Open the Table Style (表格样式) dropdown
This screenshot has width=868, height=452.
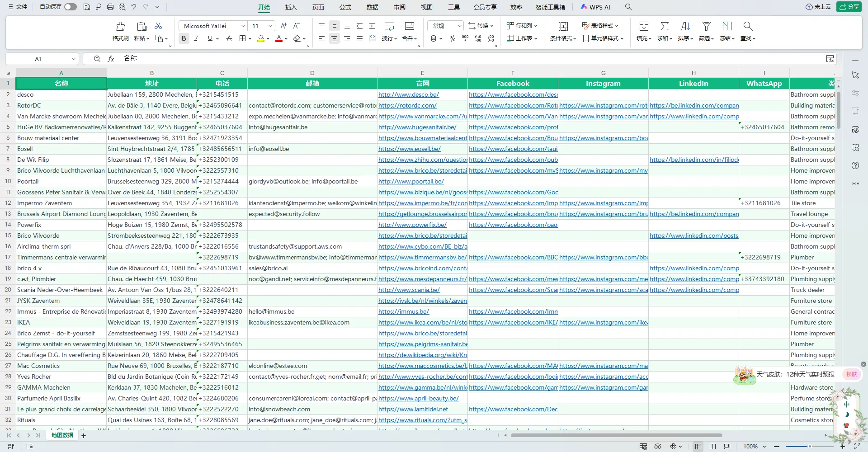[x=600, y=26]
